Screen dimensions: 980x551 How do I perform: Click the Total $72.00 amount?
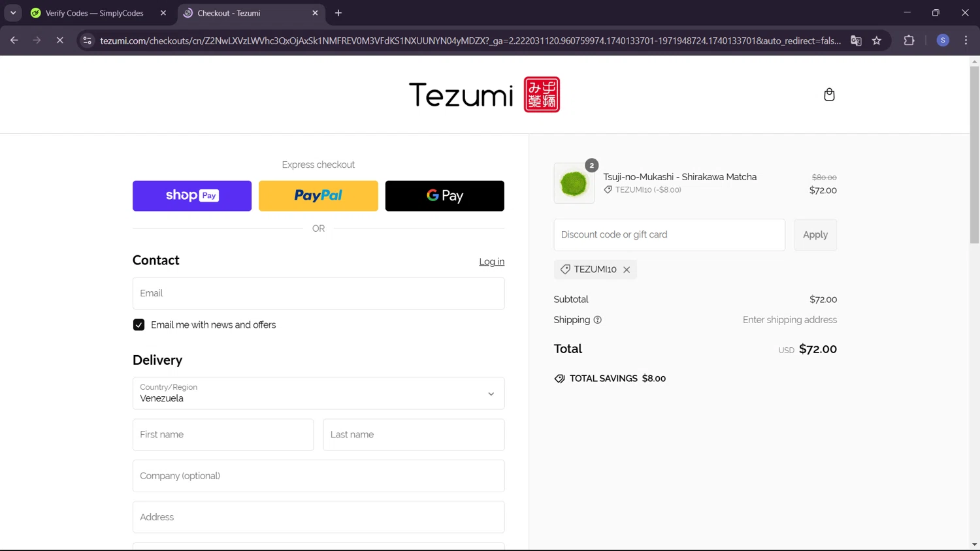[x=818, y=349]
